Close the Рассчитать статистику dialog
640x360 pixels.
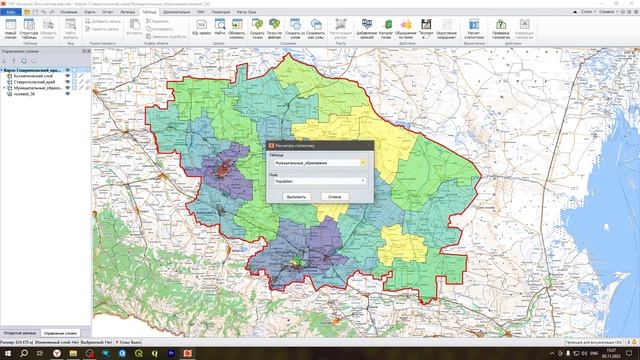[369, 145]
